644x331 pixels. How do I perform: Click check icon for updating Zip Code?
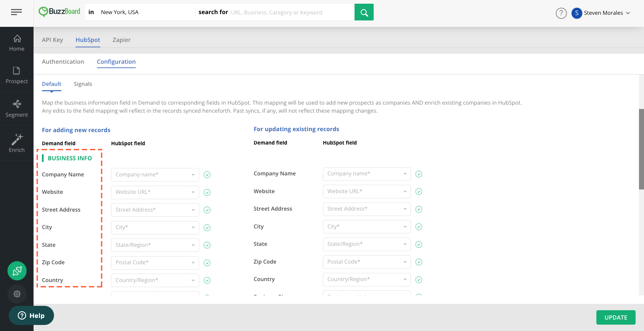pyautogui.click(x=419, y=262)
